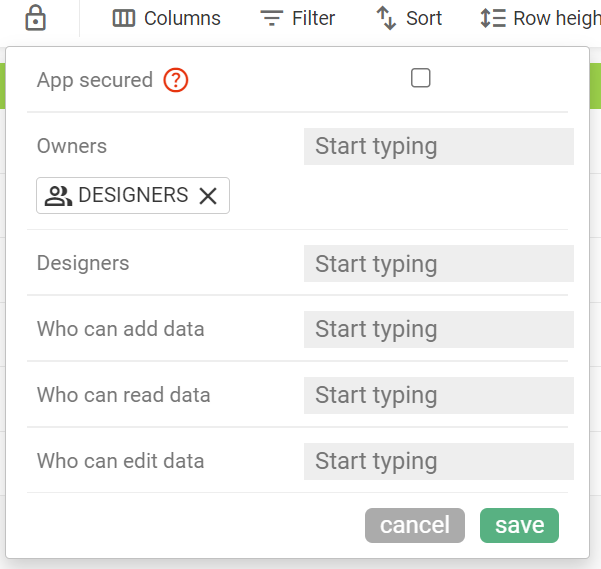Open the App secured help question mark
This screenshot has height=569, width=601.
coord(176,80)
